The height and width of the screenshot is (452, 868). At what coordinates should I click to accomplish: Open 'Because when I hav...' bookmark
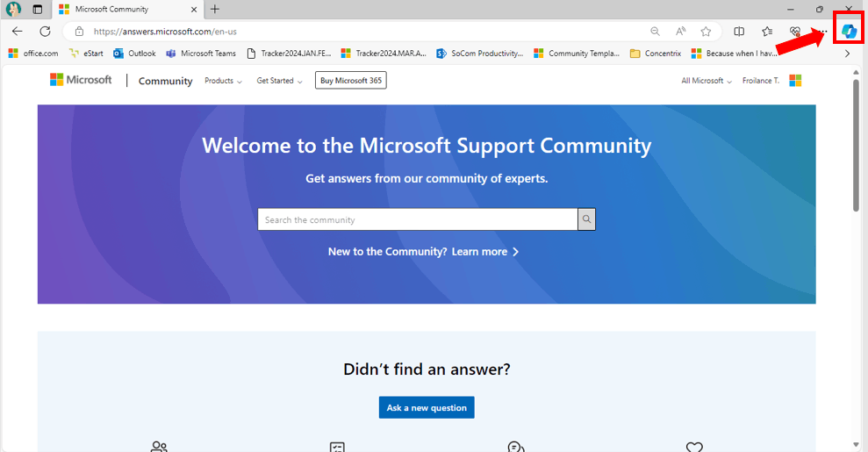tap(734, 54)
